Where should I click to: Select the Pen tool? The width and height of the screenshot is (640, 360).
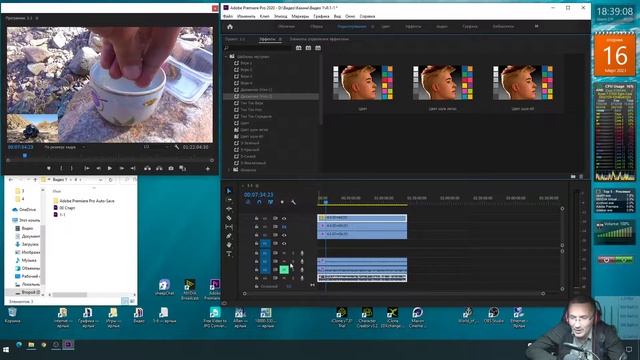point(229,236)
